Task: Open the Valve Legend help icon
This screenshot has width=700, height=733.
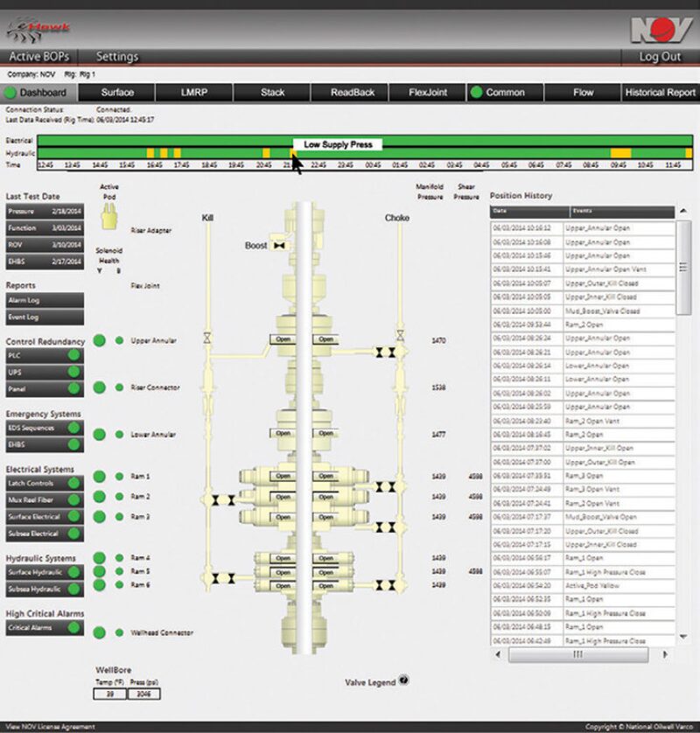Action: coord(403,681)
